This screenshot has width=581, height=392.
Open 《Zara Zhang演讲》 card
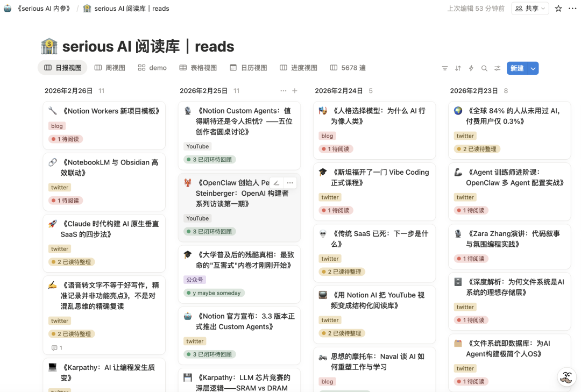(x=509, y=247)
